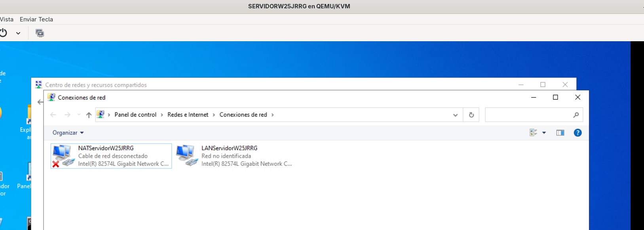Expand the power options dropdown arrow
Screen dimensions: 644x230
18,33
